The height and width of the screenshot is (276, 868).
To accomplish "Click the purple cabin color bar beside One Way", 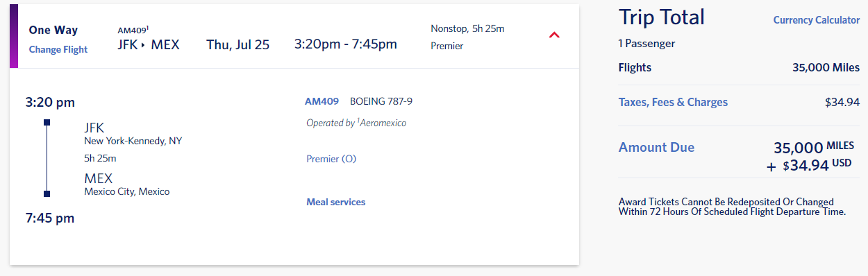I will point(14,36).
